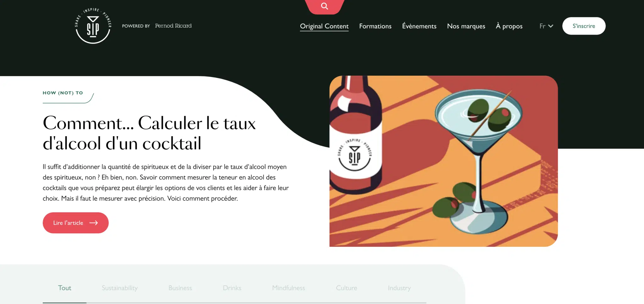
Task: Click the S'inscrire button
Action: 584,26
